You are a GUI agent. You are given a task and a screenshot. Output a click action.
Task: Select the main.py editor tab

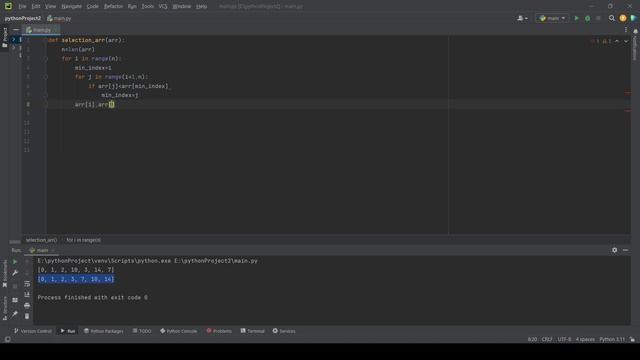pos(40,30)
